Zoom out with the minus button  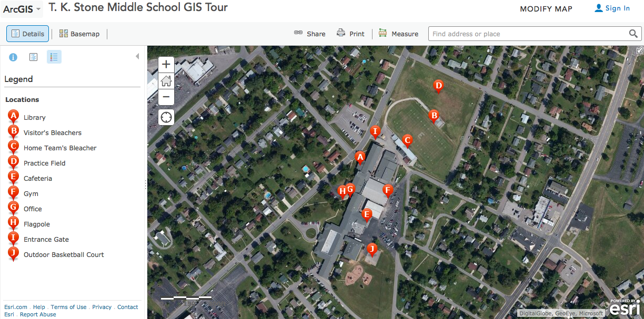(x=166, y=97)
